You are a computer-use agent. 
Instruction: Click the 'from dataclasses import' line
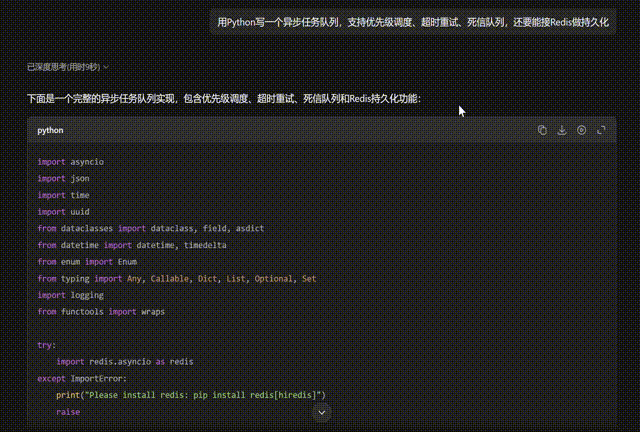151,228
